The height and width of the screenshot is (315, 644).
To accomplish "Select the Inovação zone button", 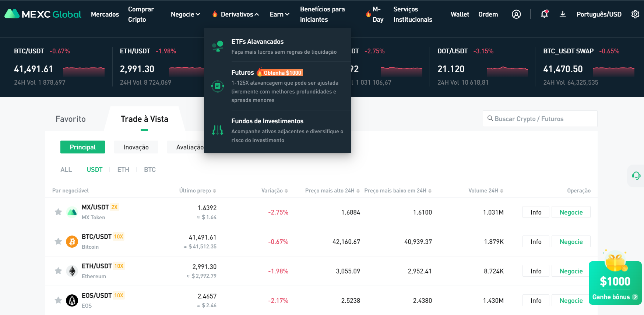I will [136, 147].
